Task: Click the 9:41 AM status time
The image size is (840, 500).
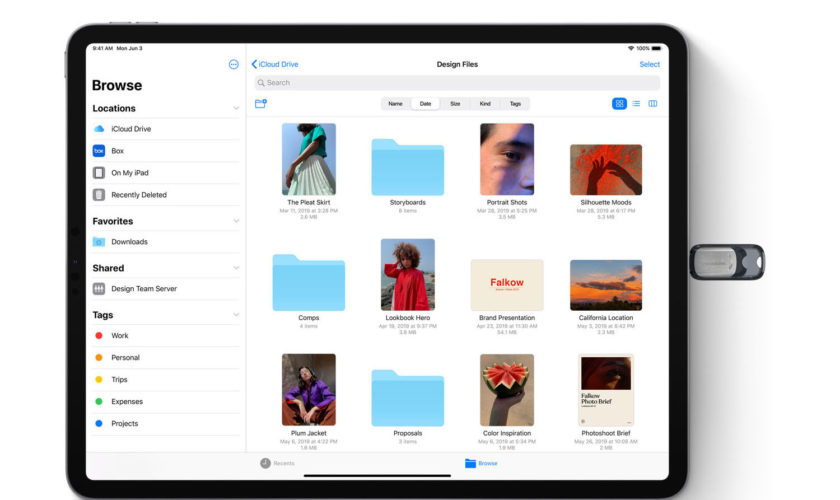Action: 102,49
